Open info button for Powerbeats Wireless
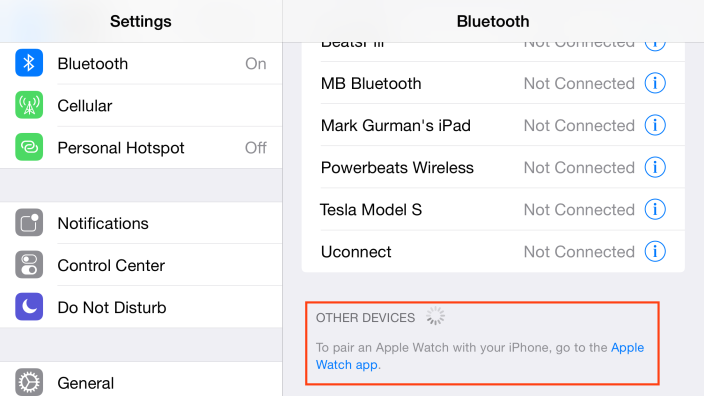Screen dimensions: 704x396 pos(655,167)
